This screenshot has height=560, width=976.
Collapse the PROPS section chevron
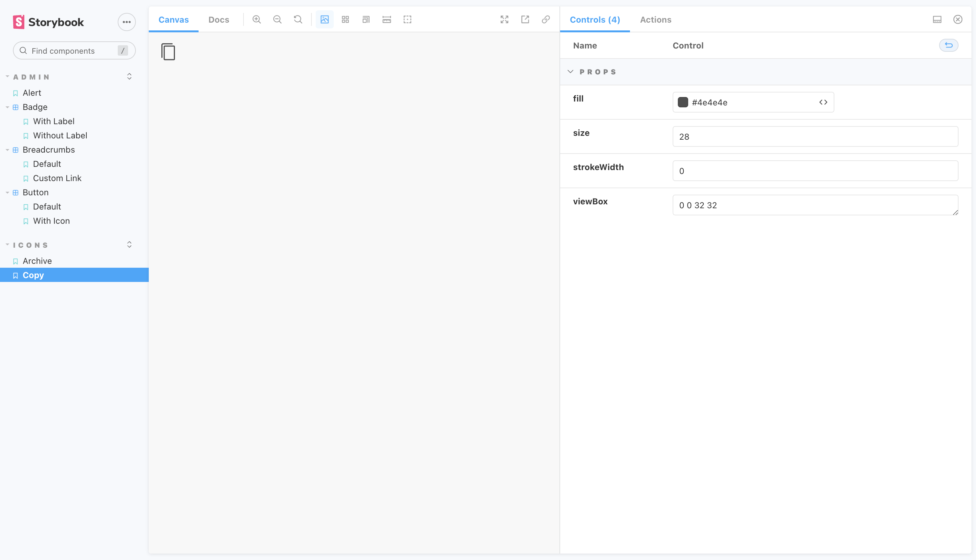570,71
